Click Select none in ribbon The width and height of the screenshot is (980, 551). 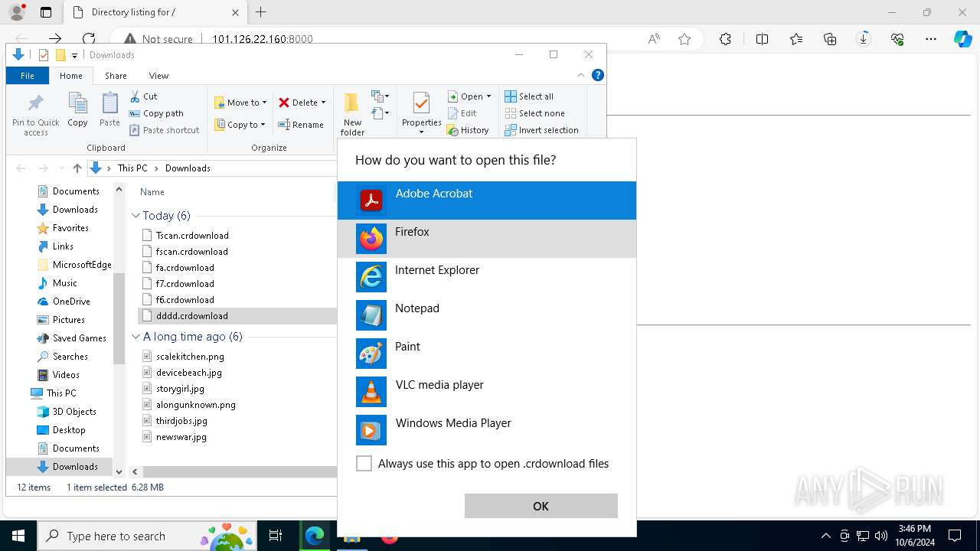(x=534, y=113)
